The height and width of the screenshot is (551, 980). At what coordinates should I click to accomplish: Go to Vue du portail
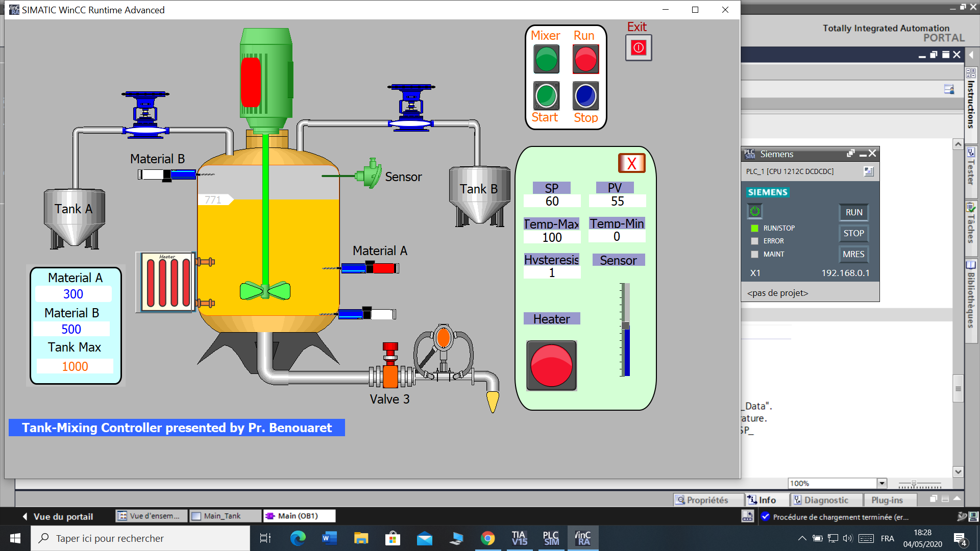coord(58,516)
